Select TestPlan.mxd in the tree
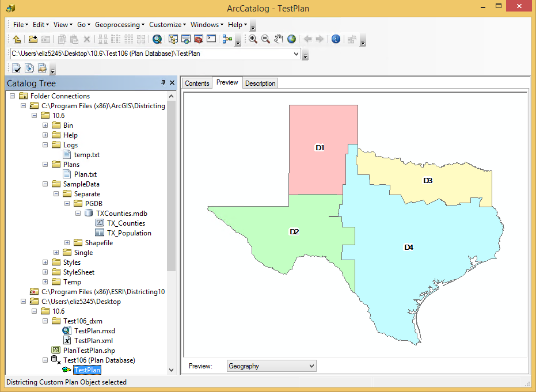536x392 pixels. (94, 331)
